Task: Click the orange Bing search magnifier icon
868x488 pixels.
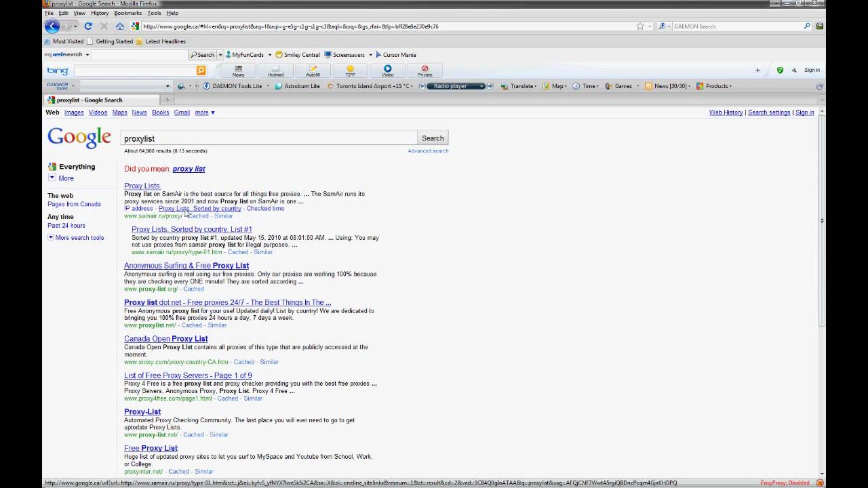Action: click(201, 70)
